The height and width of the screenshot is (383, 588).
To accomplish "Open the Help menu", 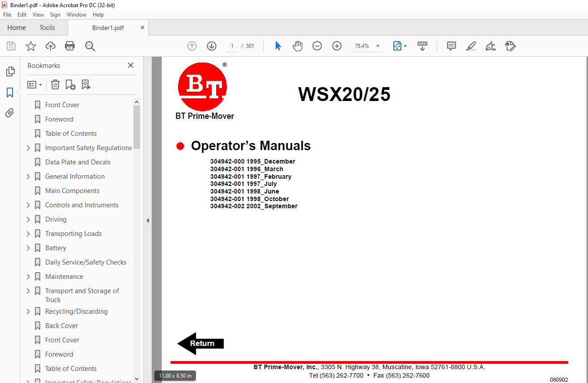I will point(98,15).
